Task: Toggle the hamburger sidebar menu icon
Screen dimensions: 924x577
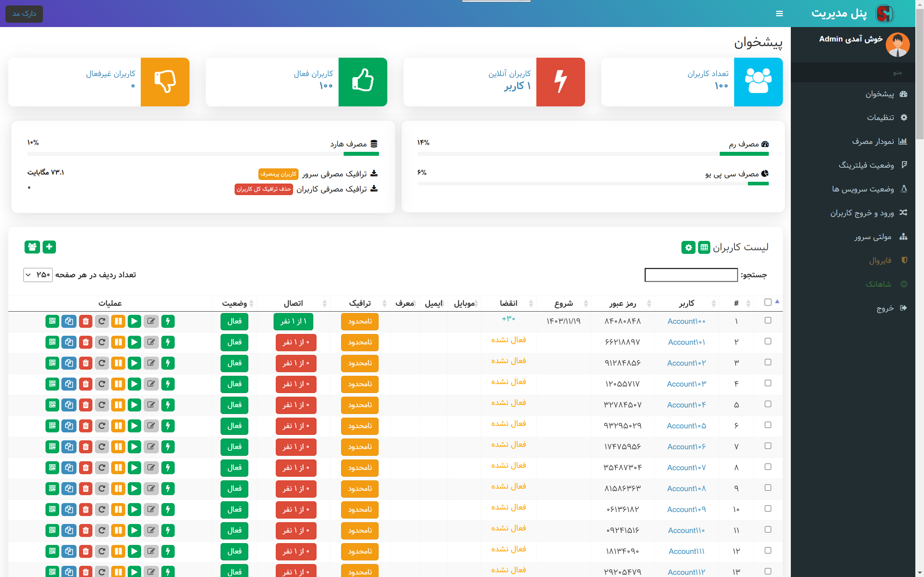Action: [779, 14]
